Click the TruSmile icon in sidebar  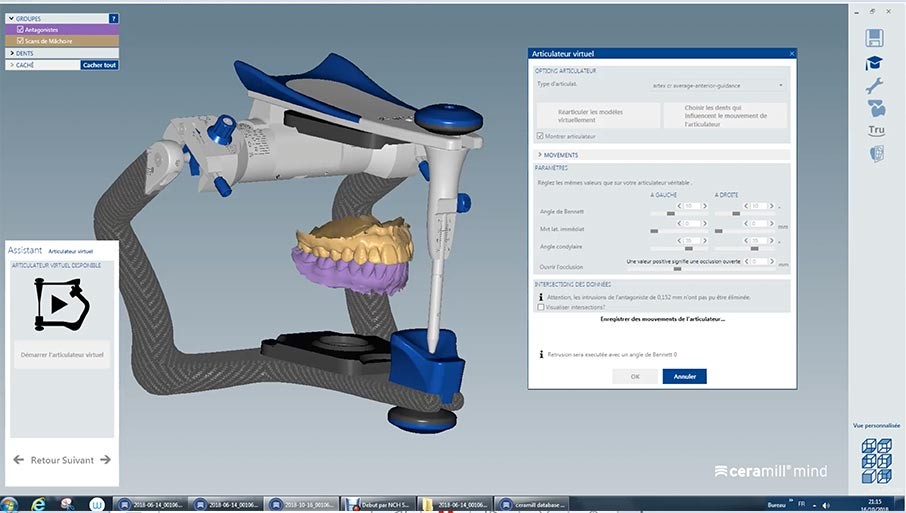pyautogui.click(x=875, y=130)
